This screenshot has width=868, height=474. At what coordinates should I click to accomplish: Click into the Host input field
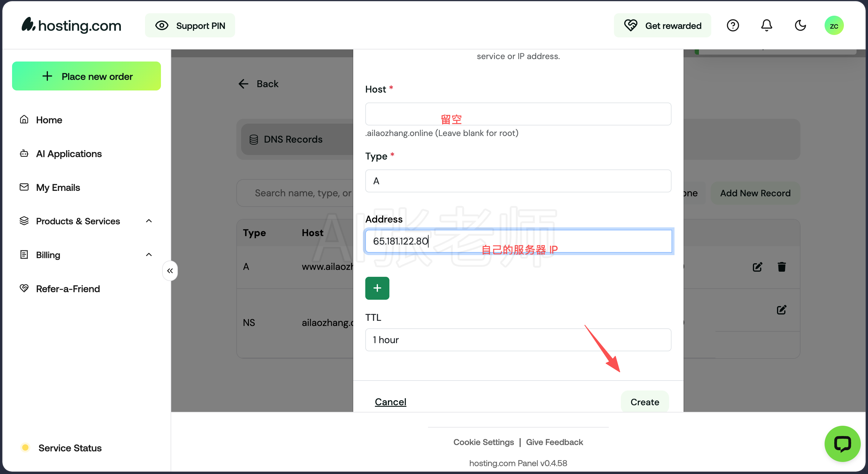tap(518, 114)
